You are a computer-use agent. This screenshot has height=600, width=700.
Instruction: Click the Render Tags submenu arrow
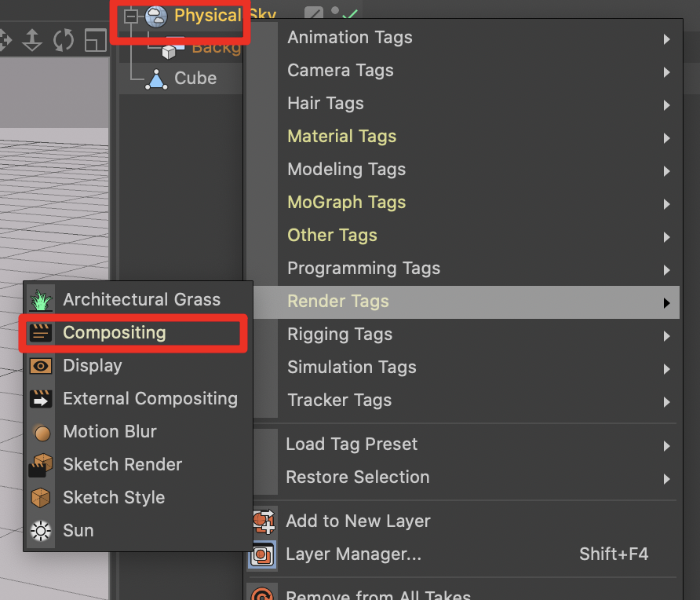[x=666, y=303]
